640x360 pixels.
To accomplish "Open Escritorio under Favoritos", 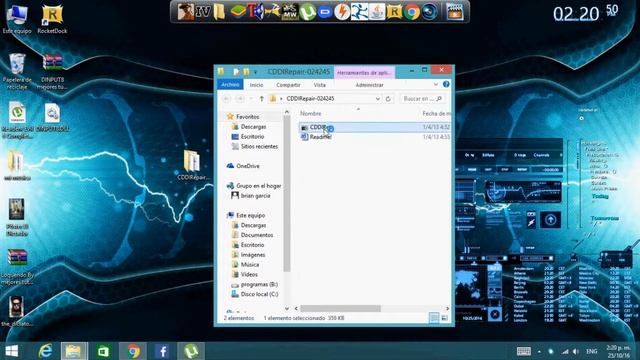I will pyautogui.click(x=252, y=137).
